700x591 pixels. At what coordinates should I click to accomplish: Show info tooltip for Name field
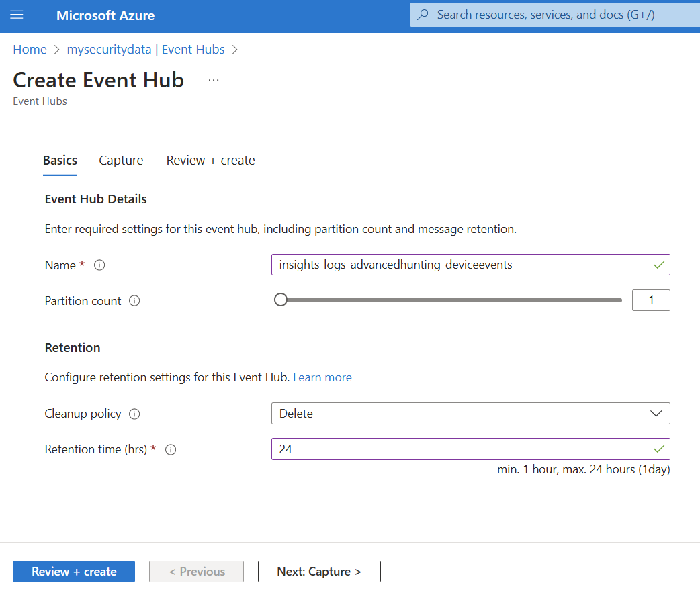99,265
